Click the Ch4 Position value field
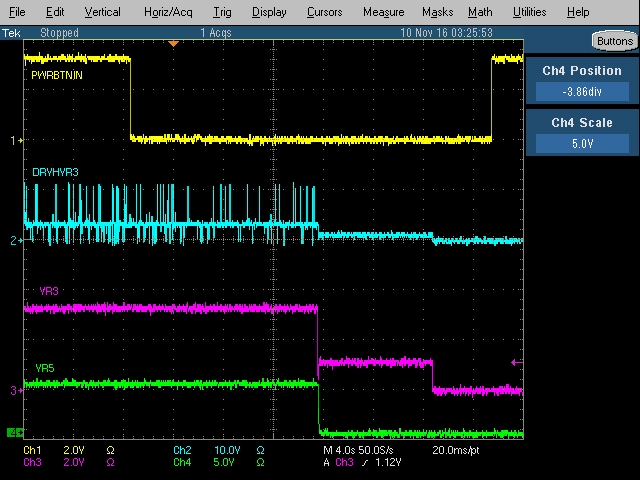This screenshot has height=480, width=640. tap(582, 91)
